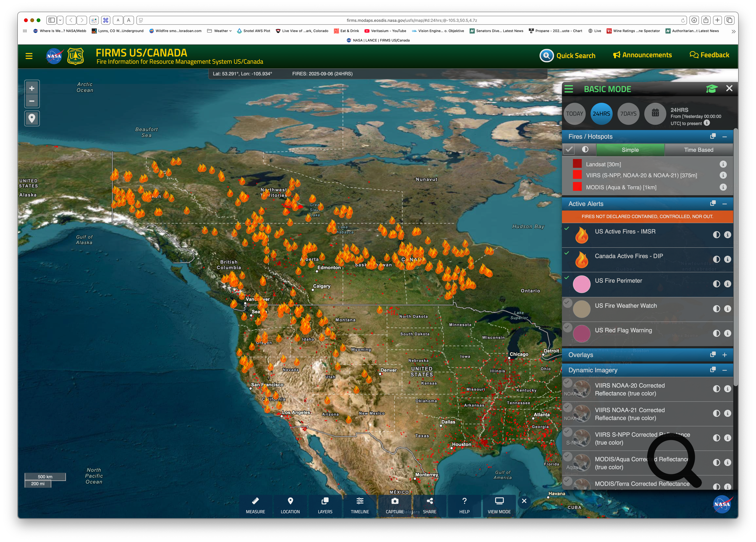Collapse the Fires / Hotspots section
The height and width of the screenshot is (542, 756).
coord(724,137)
